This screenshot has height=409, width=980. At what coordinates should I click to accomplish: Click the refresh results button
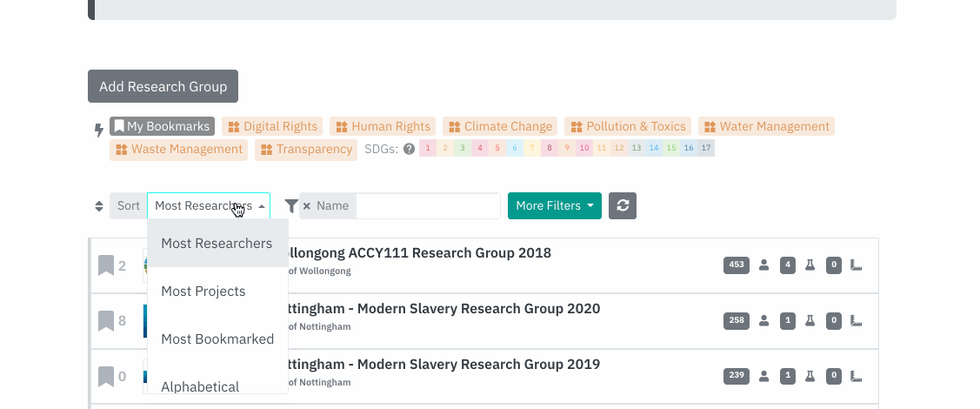pyautogui.click(x=623, y=205)
